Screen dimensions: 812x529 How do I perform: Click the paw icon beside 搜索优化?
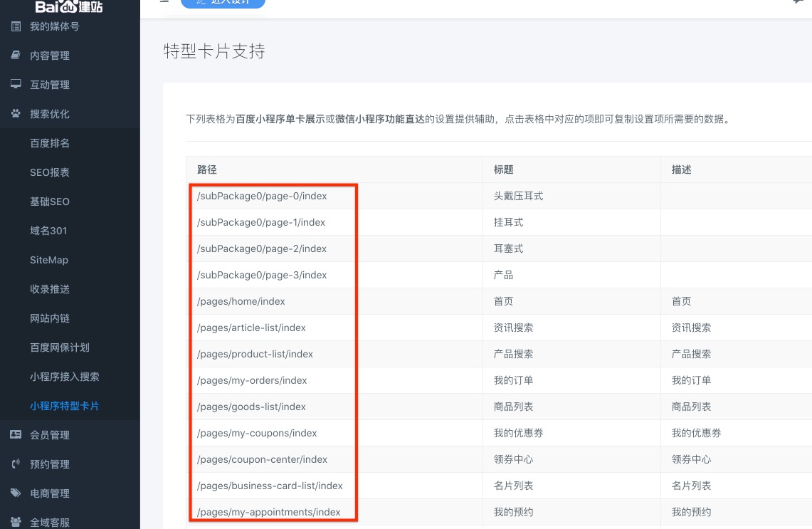tap(16, 114)
